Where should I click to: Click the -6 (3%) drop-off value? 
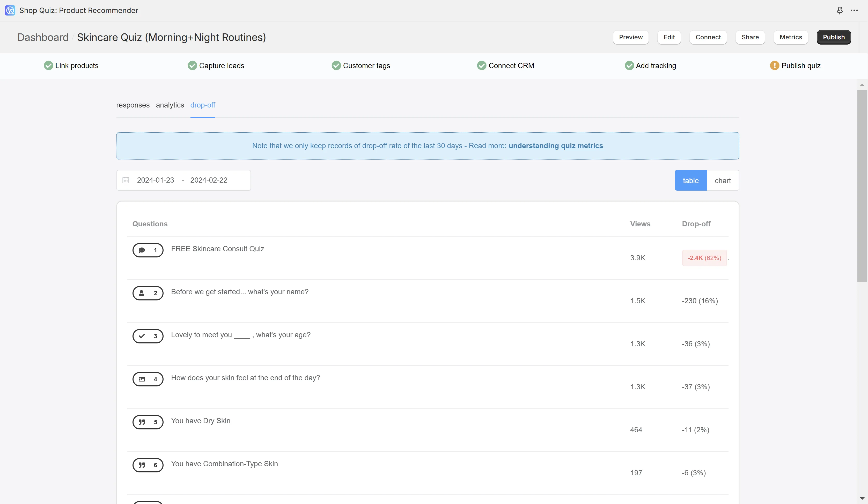[694, 473]
